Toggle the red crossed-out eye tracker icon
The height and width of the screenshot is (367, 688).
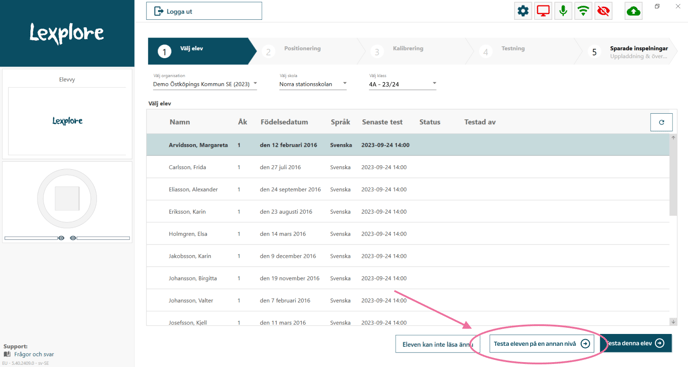tap(603, 11)
